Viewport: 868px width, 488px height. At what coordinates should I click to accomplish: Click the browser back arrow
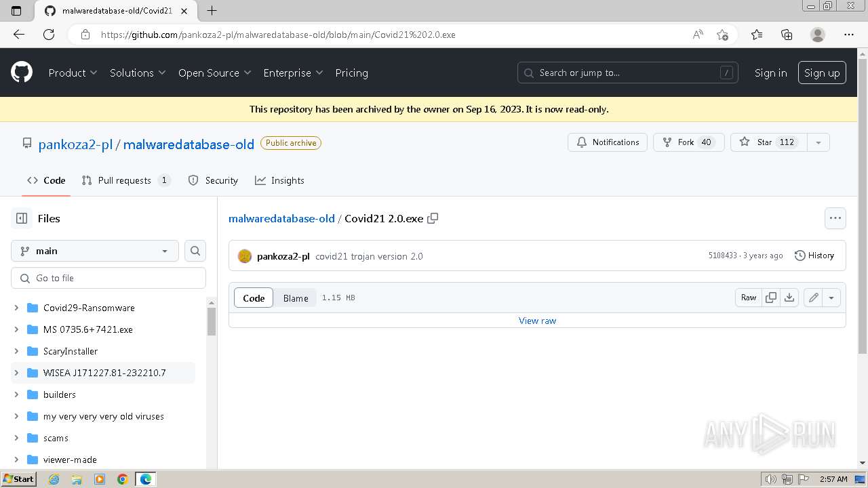(x=19, y=35)
